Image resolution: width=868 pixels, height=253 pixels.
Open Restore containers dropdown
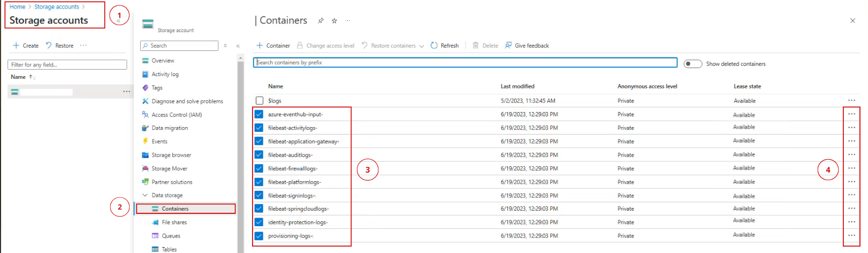393,46
